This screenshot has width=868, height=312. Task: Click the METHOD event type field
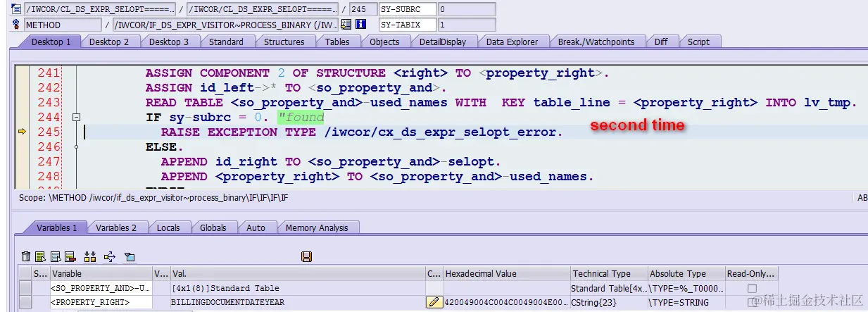coord(62,25)
